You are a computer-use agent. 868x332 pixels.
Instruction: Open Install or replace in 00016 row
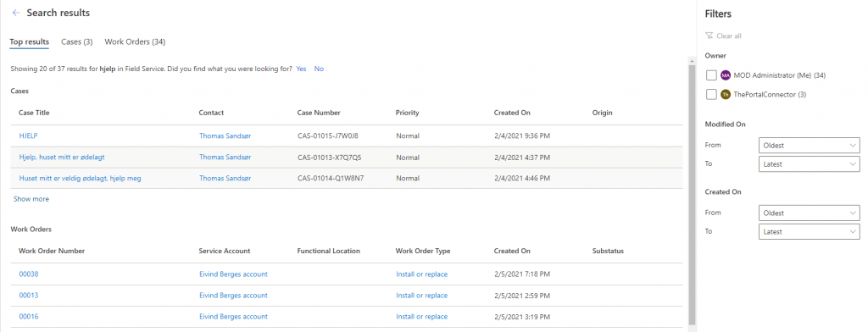(422, 317)
